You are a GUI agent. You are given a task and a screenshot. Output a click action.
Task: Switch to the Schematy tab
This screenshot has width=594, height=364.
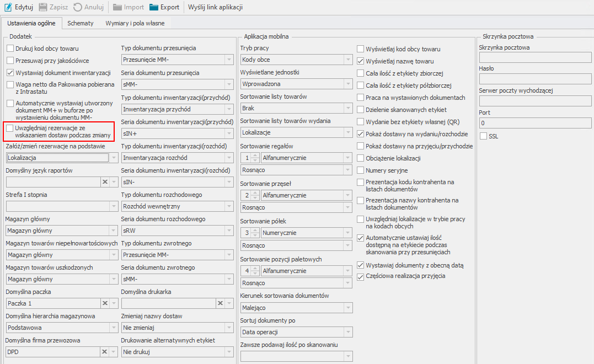point(80,23)
